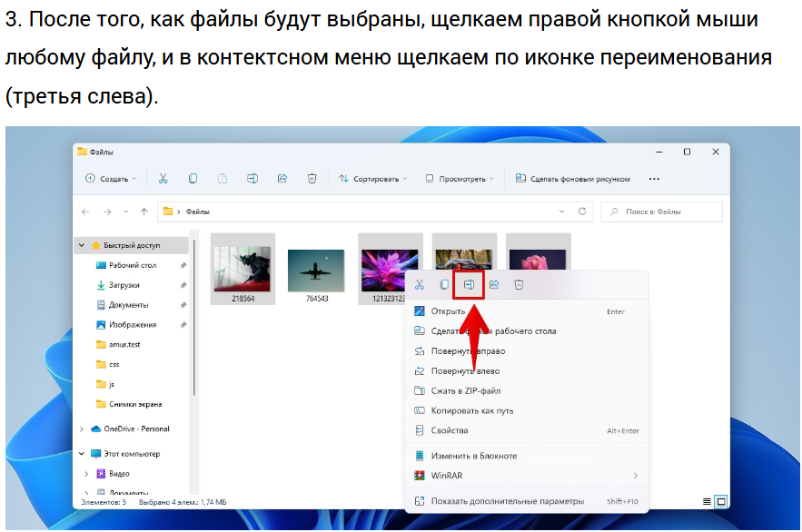Open the Создать dropdown button
The width and height of the screenshot is (802, 532).
coord(111,178)
